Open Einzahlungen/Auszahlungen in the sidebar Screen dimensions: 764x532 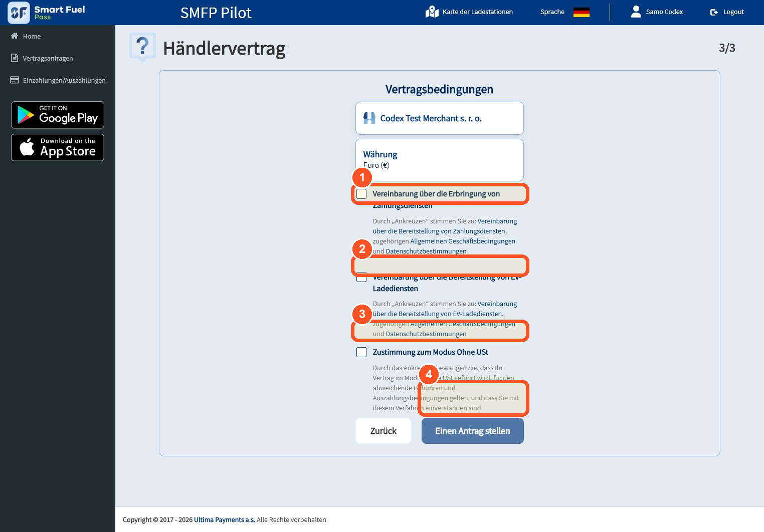pyautogui.click(x=64, y=80)
